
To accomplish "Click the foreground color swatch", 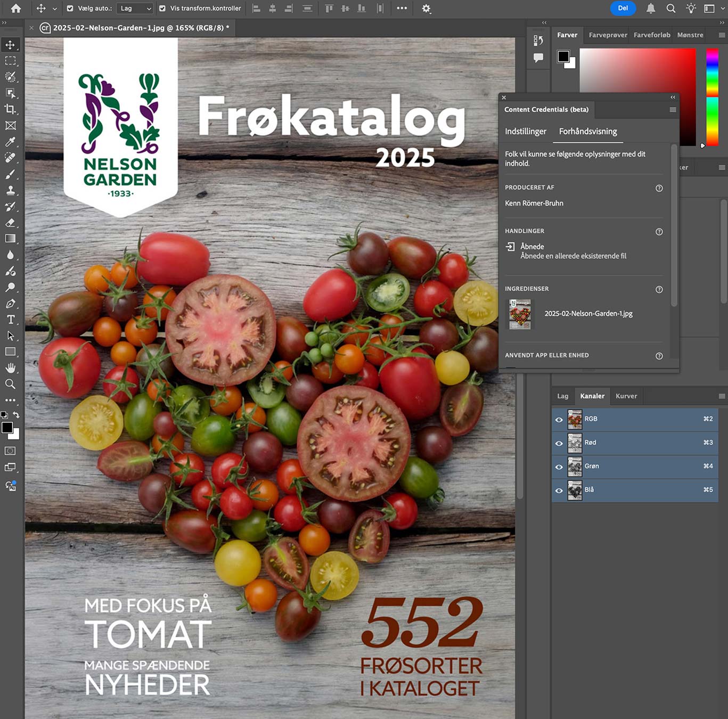I will point(7,426).
